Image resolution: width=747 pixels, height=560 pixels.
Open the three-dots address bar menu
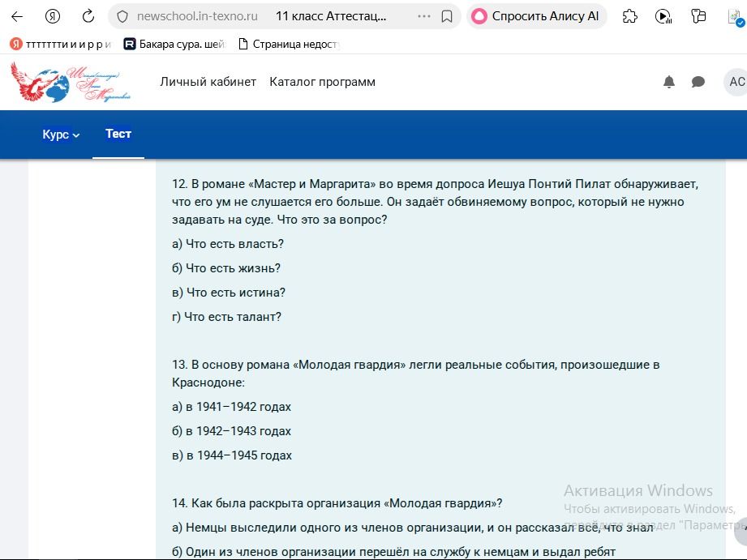(423, 16)
